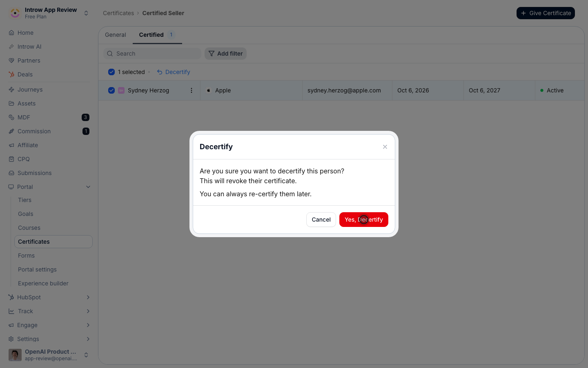
Task: Click the CPQ icon in the sidebar
Action: (x=11, y=159)
